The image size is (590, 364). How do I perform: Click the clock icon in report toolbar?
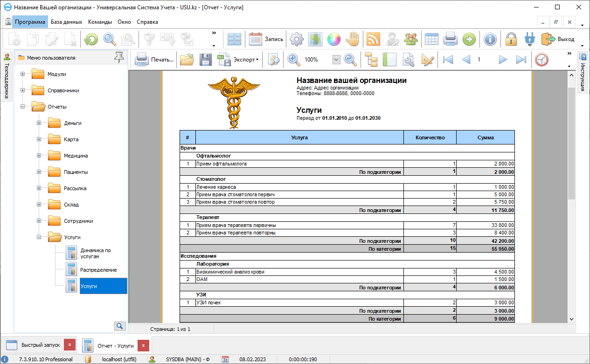point(541,60)
